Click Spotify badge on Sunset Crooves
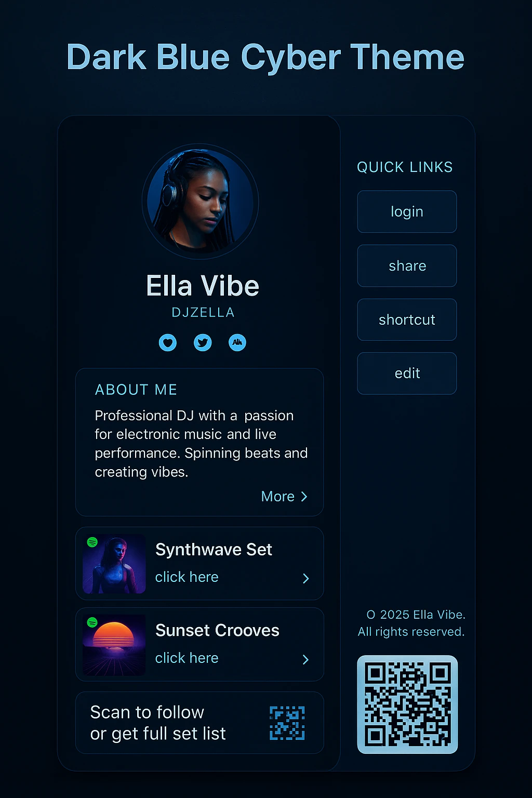 click(x=92, y=622)
